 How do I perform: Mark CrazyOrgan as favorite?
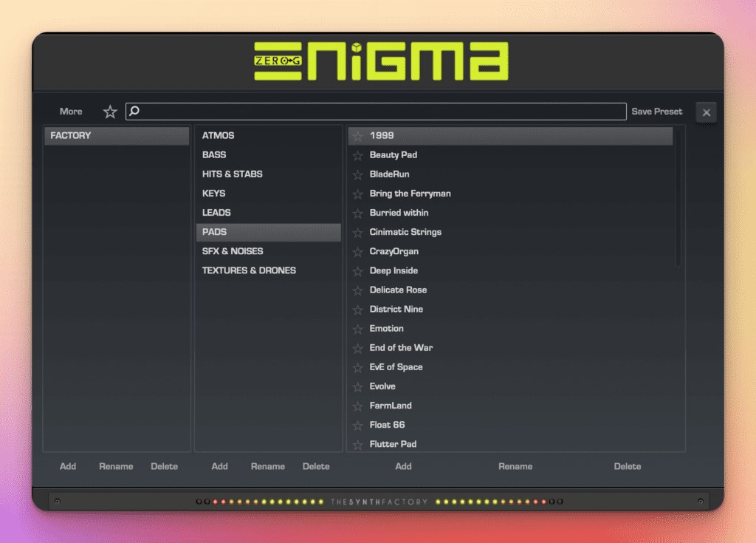click(x=358, y=252)
